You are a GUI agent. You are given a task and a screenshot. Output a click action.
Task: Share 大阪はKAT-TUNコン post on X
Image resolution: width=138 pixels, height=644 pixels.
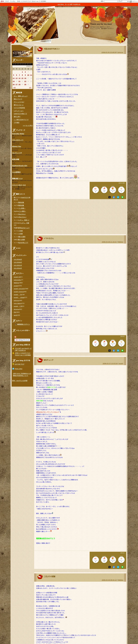[109, 197]
